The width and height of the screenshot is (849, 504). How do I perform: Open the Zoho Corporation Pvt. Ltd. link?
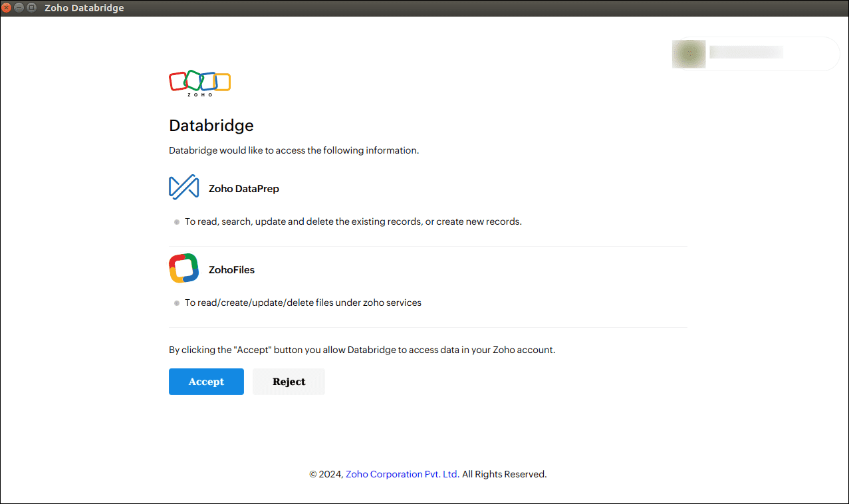point(402,474)
